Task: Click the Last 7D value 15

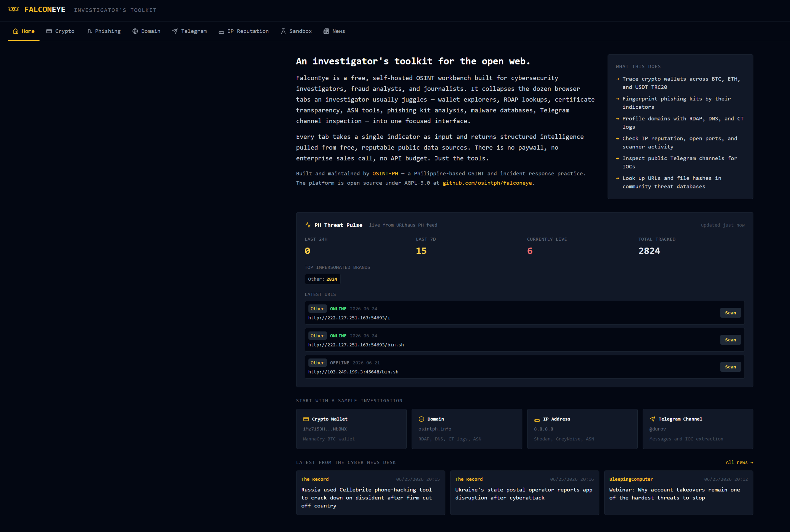Action: coord(421,251)
